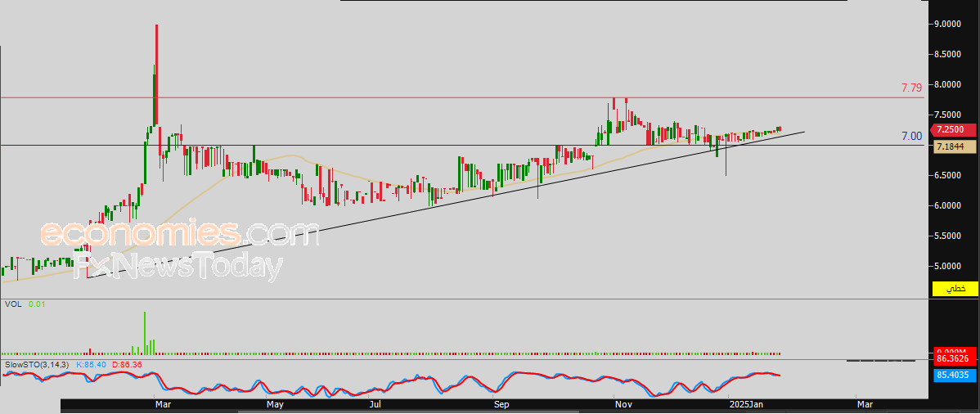Click the 7.5000 price axis label
Viewport: 980px width, 414px height.
pyautogui.click(x=947, y=115)
